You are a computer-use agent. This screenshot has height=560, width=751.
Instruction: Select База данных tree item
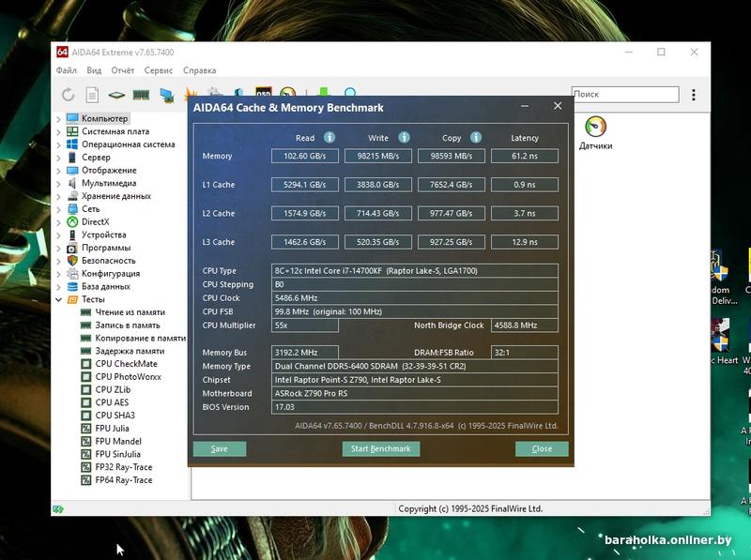[x=105, y=286]
